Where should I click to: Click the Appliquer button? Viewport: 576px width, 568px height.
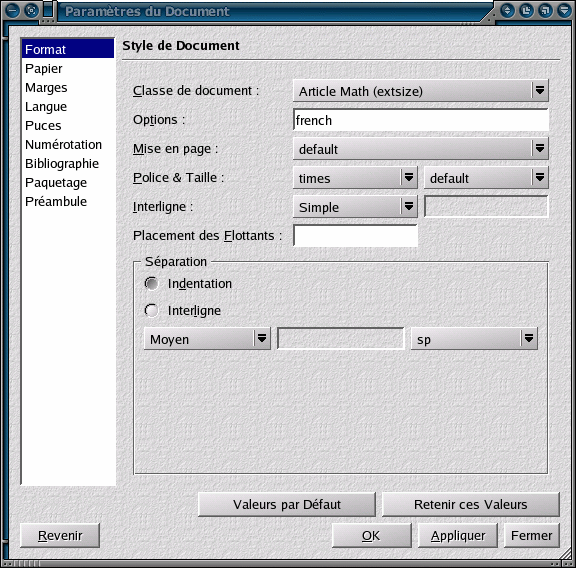458,536
